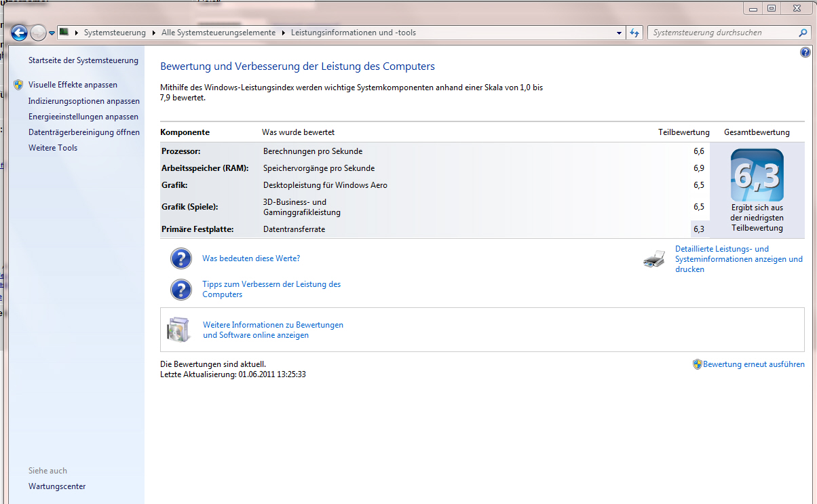Viewport: 817px width, 504px height.
Task: Click the Komponente column header
Action: point(185,132)
